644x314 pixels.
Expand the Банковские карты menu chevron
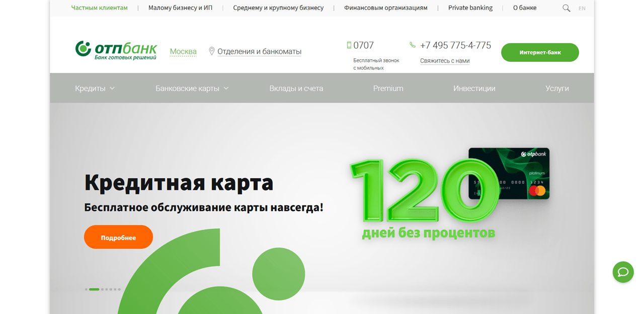(x=226, y=88)
